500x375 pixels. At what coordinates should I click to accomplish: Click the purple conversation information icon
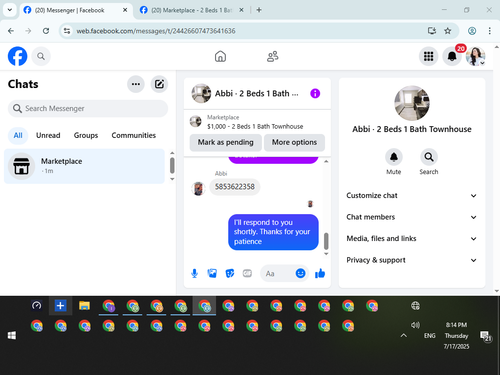315,93
